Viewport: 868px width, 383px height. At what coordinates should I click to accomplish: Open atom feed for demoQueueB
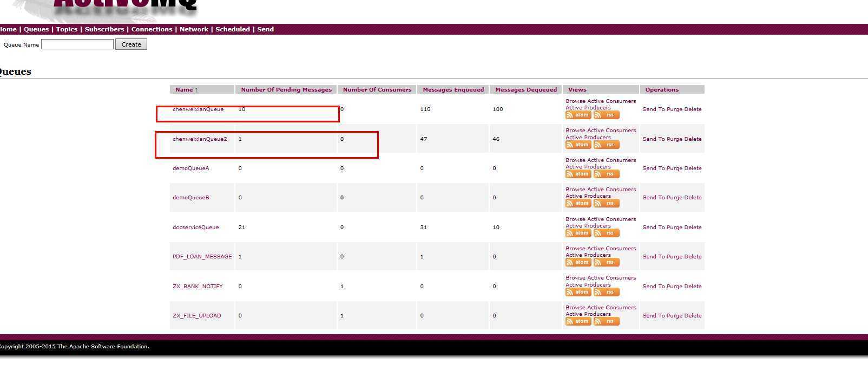point(578,203)
